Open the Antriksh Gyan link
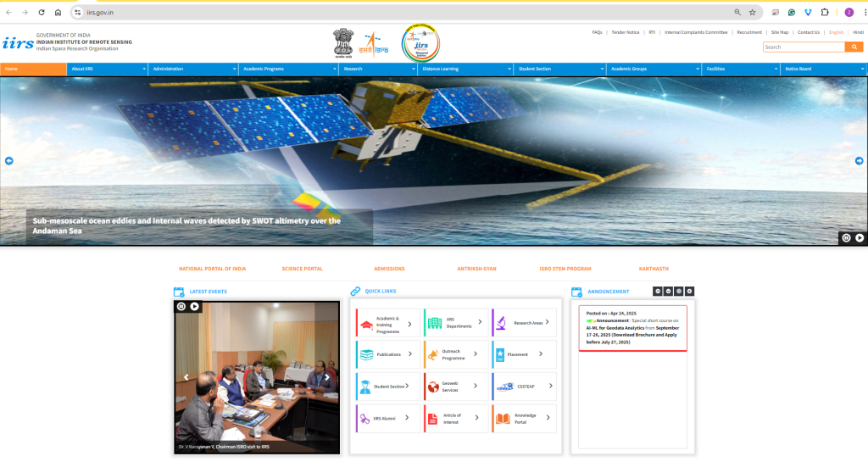 476,269
